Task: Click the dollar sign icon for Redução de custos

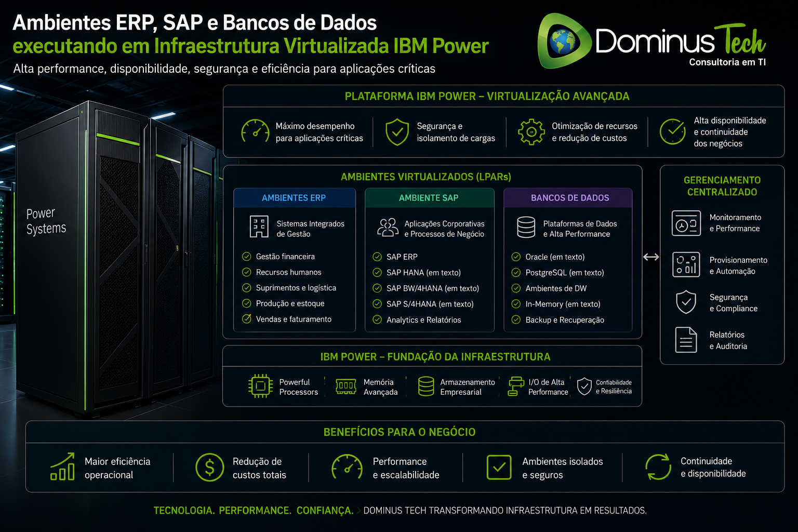Action: pyautogui.click(x=209, y=467)
